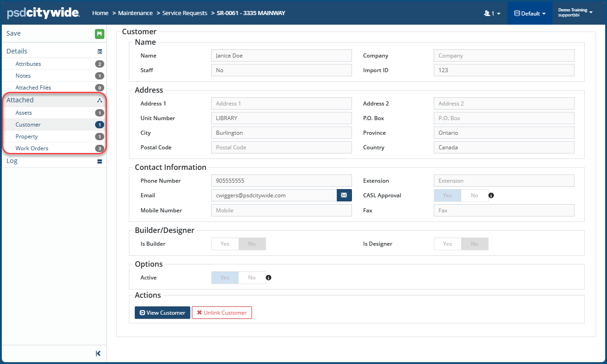
Task: Click the Phone Number input field
Action: click(281, 181)
